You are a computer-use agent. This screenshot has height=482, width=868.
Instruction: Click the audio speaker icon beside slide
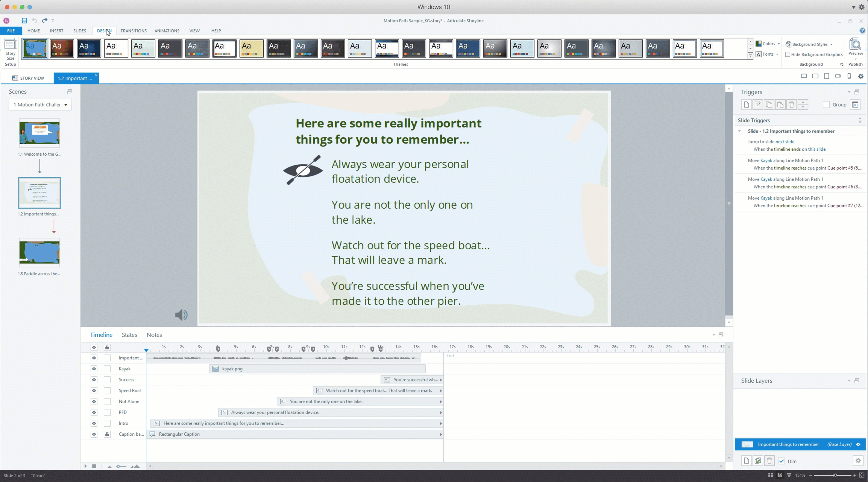tap(181, 315)
